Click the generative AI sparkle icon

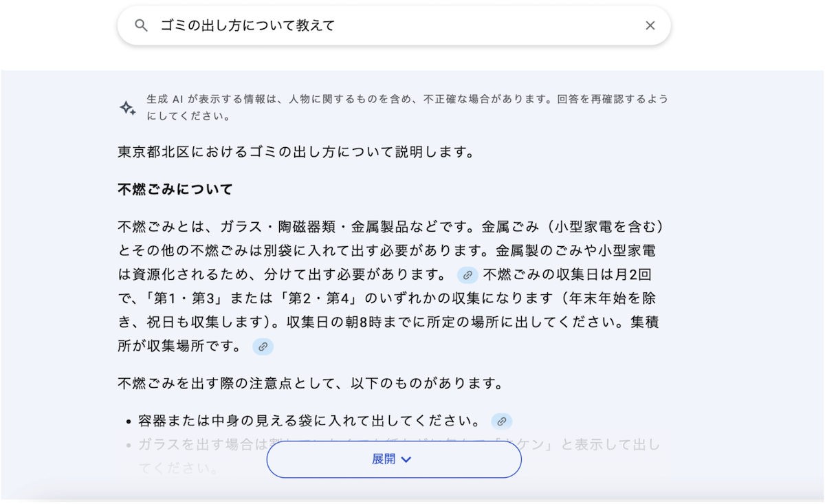tap(128, 108)
